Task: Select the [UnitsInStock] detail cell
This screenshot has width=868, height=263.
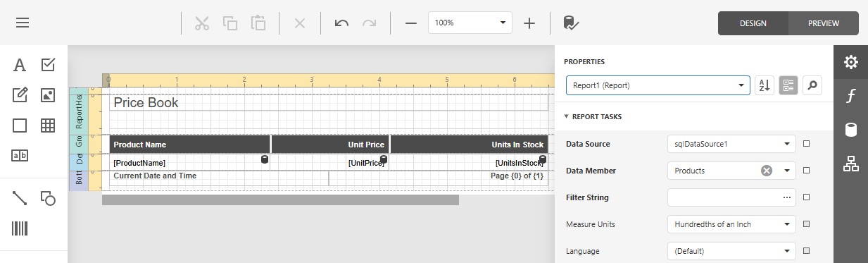Action: coord(470,162)
